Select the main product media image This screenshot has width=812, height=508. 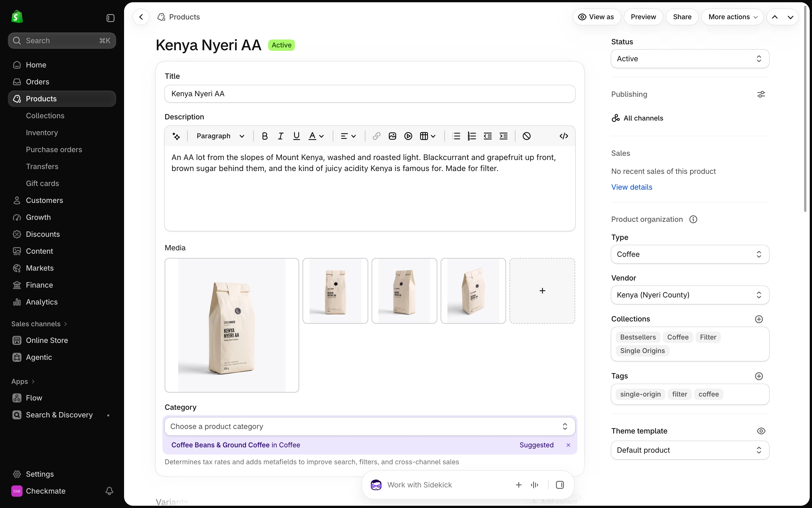232,325
